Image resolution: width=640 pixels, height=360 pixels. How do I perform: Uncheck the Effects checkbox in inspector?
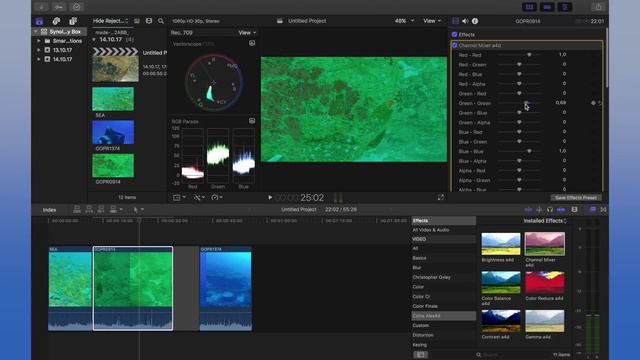[x=454, y=35]
